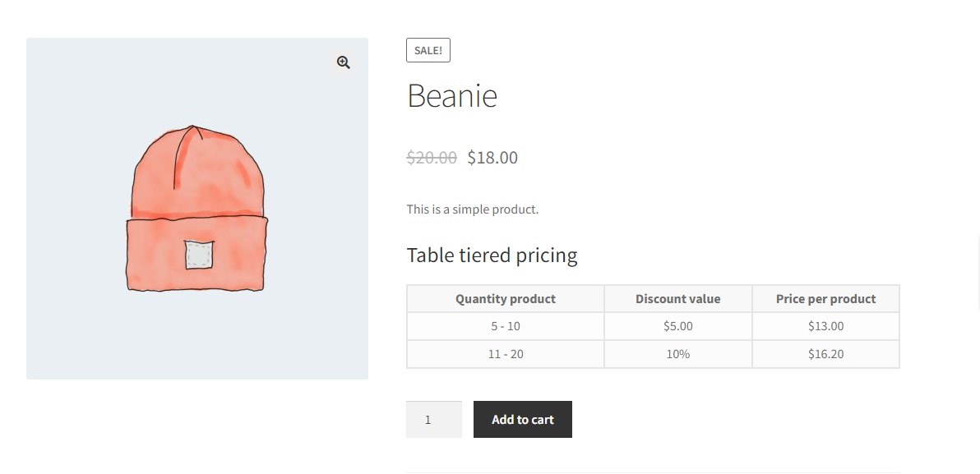Select the magnifying glass on product image
Screen dimensions: 980x474
pos(343,62)
